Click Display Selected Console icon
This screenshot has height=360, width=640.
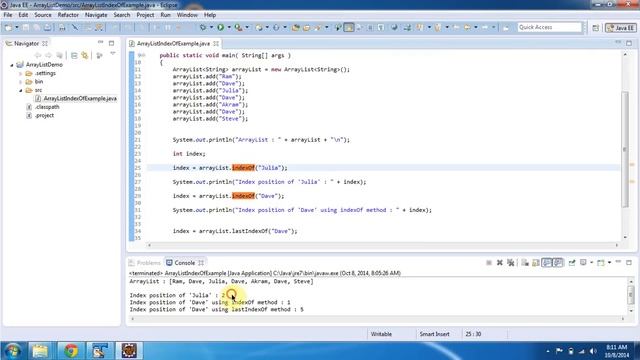(x=583, y=263)
